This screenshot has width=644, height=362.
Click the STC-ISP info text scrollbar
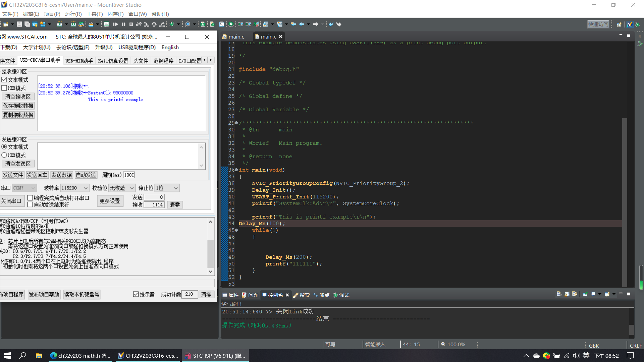(x=210, y=247)
